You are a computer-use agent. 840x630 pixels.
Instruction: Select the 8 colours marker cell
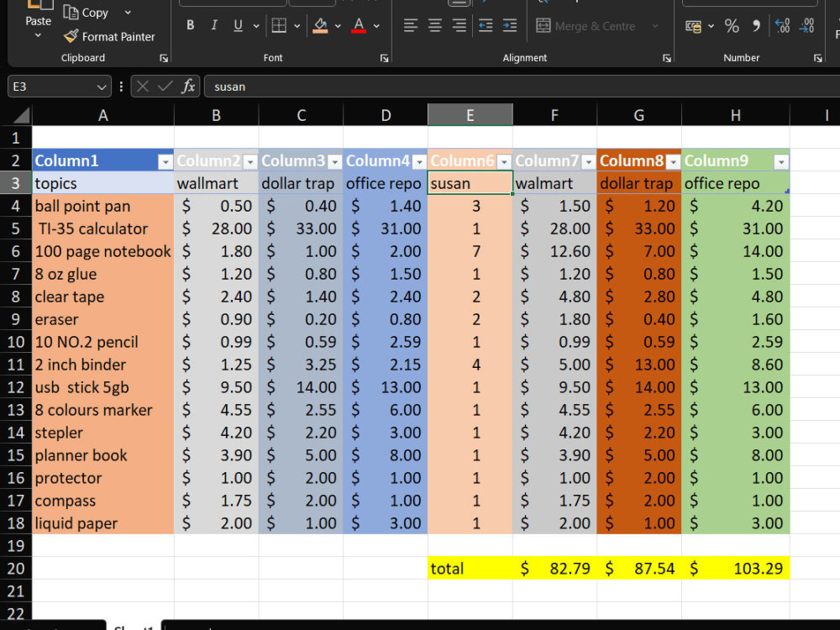click(102, 410)
